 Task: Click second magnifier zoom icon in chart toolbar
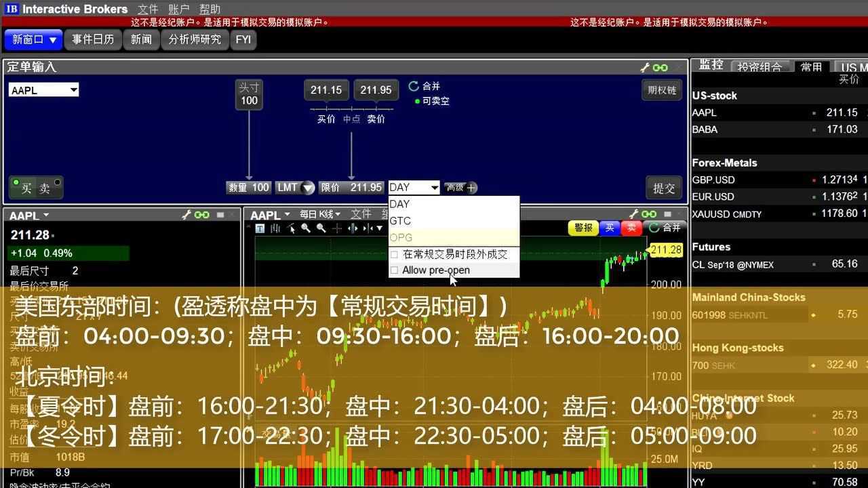pyautogui.click(x=321, y=228)
